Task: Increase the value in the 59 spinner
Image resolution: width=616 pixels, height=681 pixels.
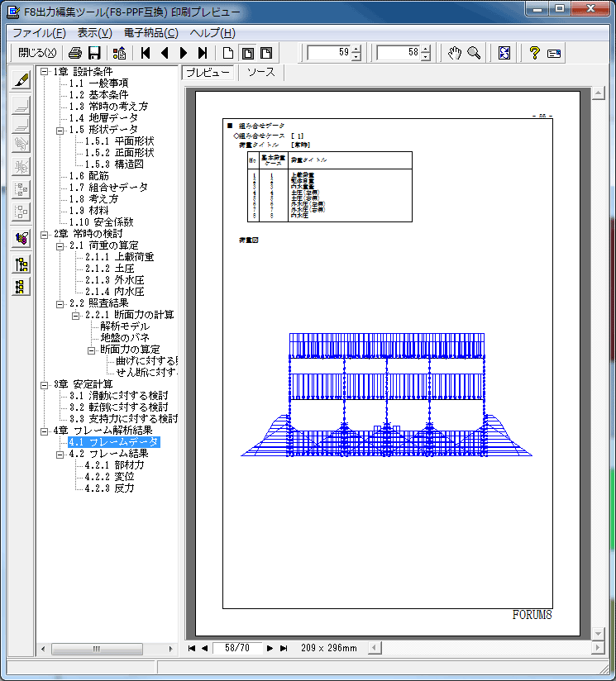Action: [x=356, y=49]
